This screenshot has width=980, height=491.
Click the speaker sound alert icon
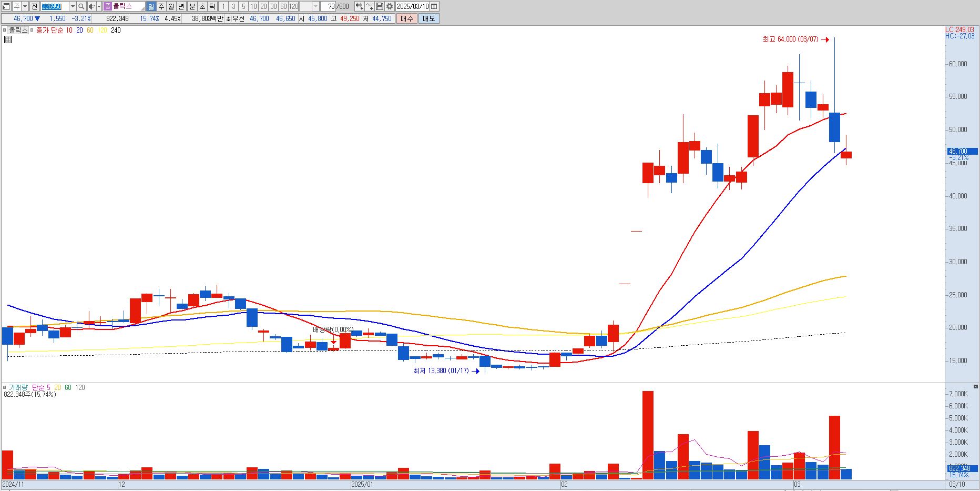tap(91, 6)
